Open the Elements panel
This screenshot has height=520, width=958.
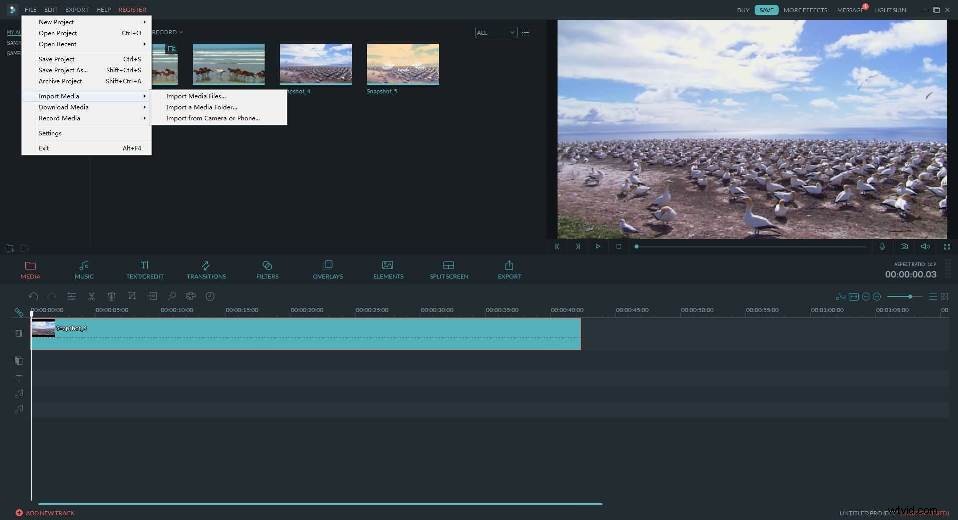click(388, 269)
